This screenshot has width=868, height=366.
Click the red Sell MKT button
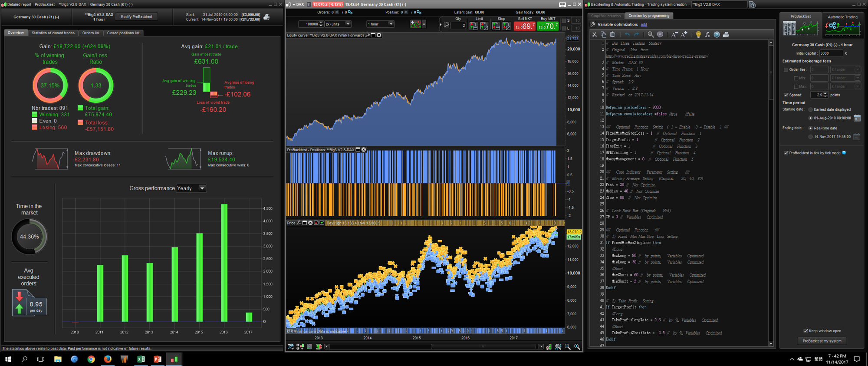point(525,26)
